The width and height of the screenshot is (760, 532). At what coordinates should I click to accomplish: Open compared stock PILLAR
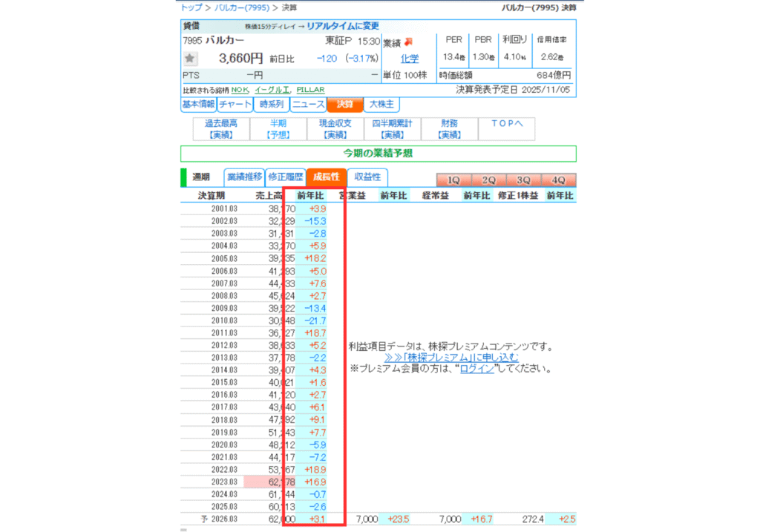coord(310,90)
